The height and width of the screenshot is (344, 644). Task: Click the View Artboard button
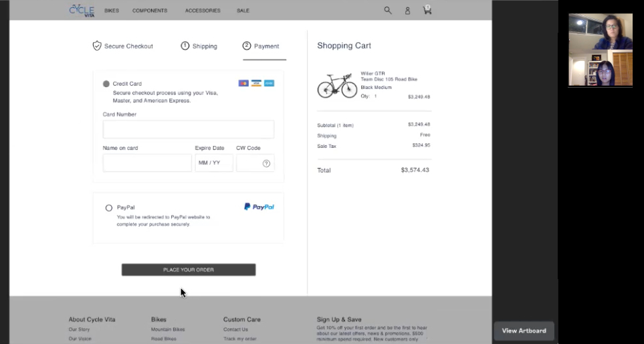[524, 331]
